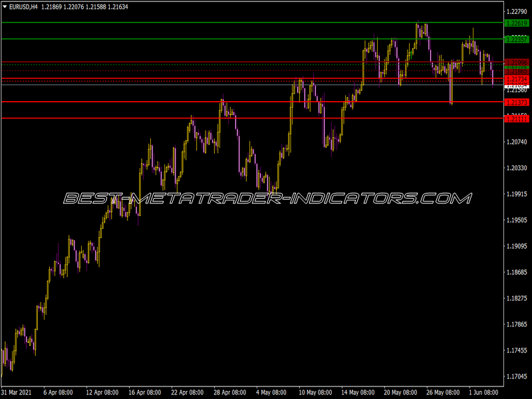Click the 1.18685 price scale value
This screenshot has width=532, height=399.
(x=517, y=272)
